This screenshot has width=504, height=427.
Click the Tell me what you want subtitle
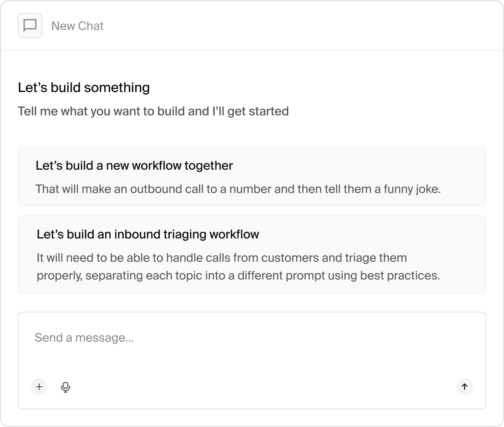[x=153, y=111]
